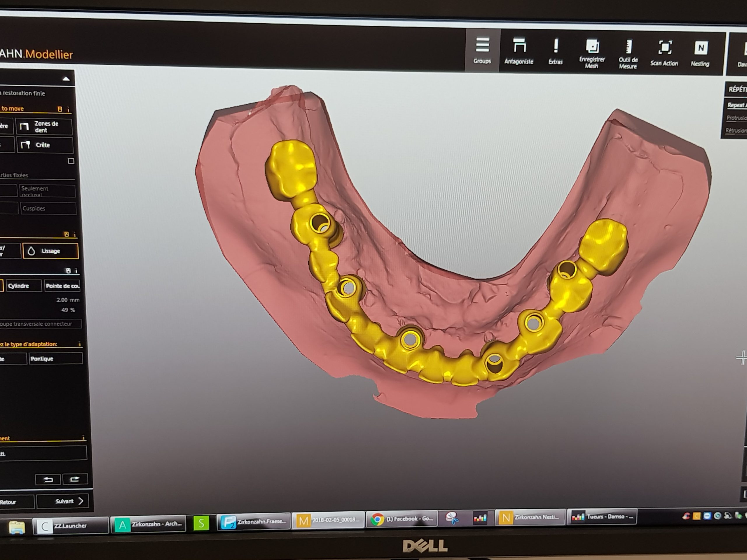This screenshot has height=560, width=747.
Task: Click the undo arrow button
Action: (48, 479)
